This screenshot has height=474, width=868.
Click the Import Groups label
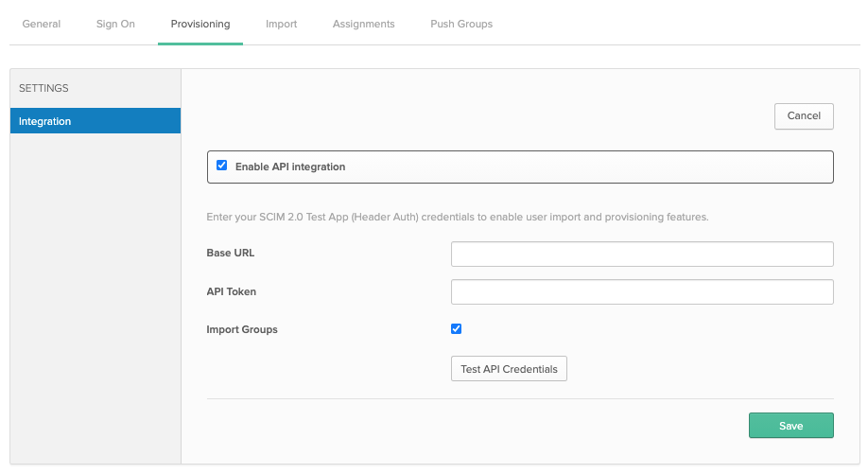pos(241,329)
